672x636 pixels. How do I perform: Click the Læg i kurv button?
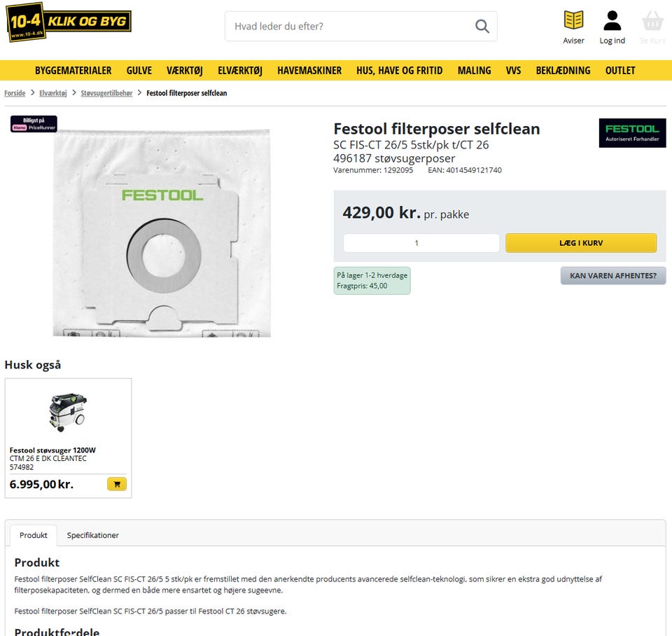(x=581, y=243)
